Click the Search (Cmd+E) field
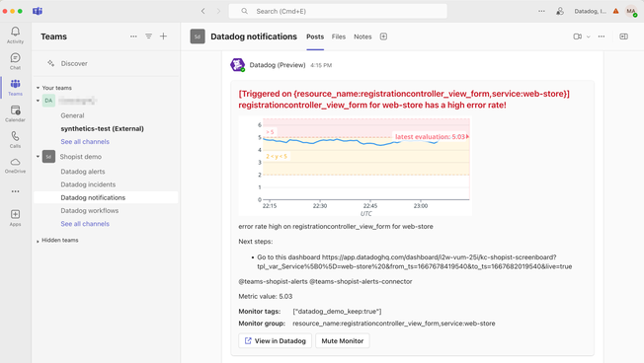Image resolution: width=644 pixels, height=363 pixels. [x=338, y=11]
